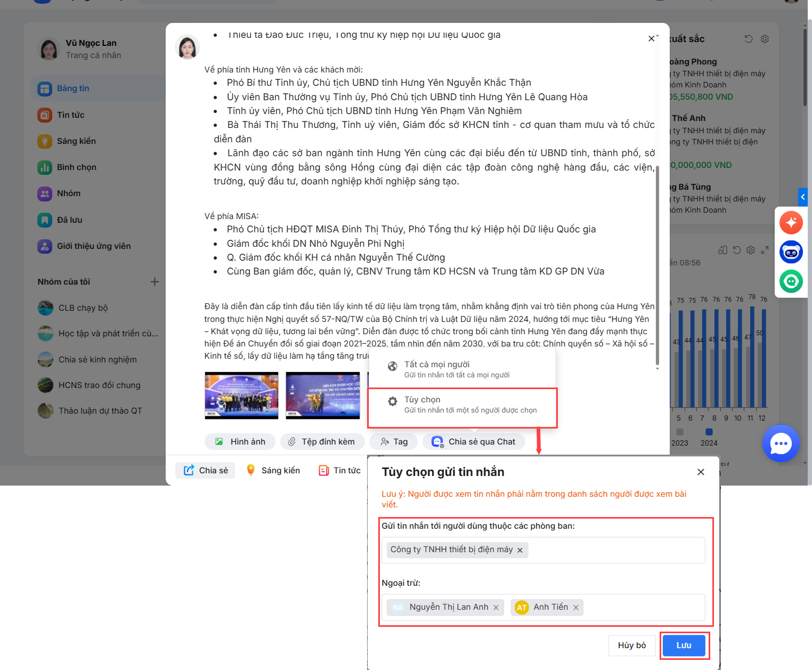This screenshot has height=670, width=812.
Task: Switch to the Sáng kiến composer tab
Action: point(273,470)
